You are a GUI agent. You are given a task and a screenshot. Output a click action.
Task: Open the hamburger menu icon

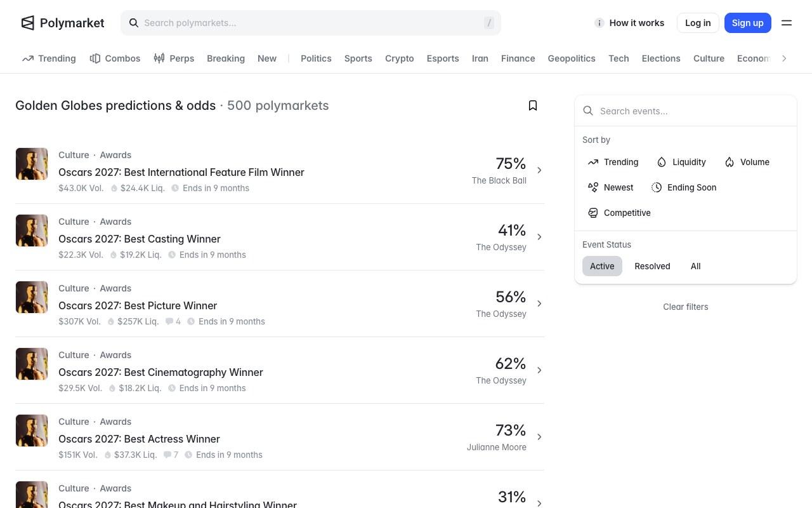(x=787, y=23)
